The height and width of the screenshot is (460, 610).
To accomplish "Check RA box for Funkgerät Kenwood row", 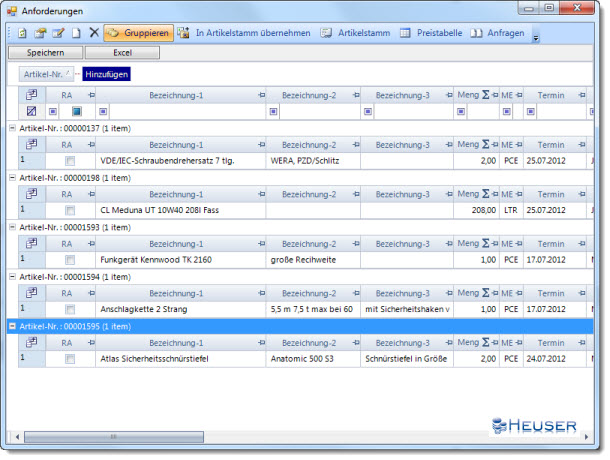I will pos(70,260).
